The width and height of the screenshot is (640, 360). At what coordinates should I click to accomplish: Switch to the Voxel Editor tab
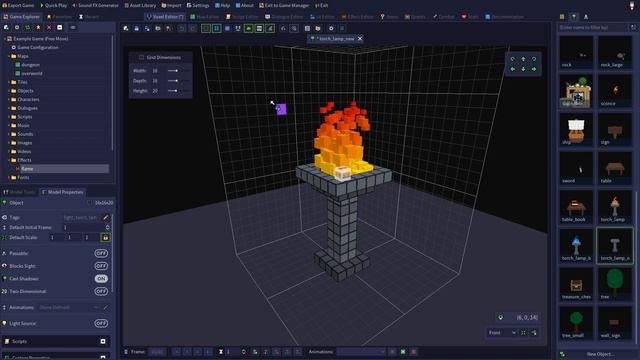165,17
